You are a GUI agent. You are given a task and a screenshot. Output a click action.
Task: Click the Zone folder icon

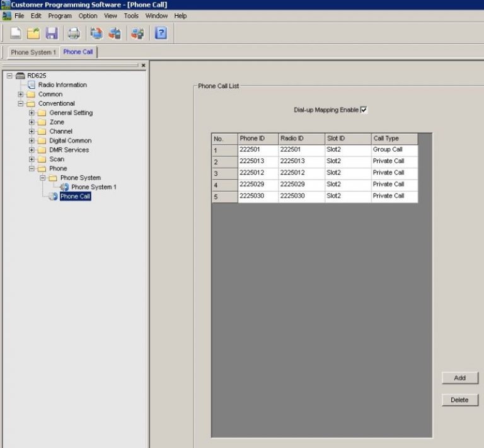pyautogui.click(x=42, y=122)
